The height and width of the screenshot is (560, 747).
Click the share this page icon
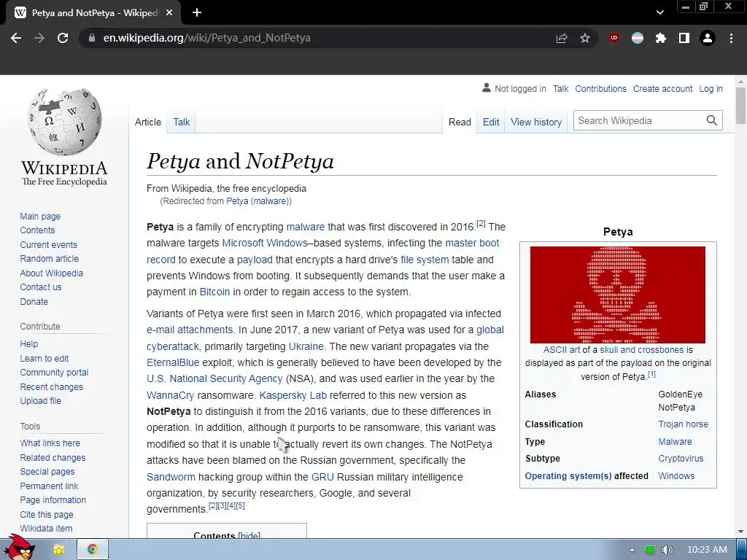pos(562,38)
